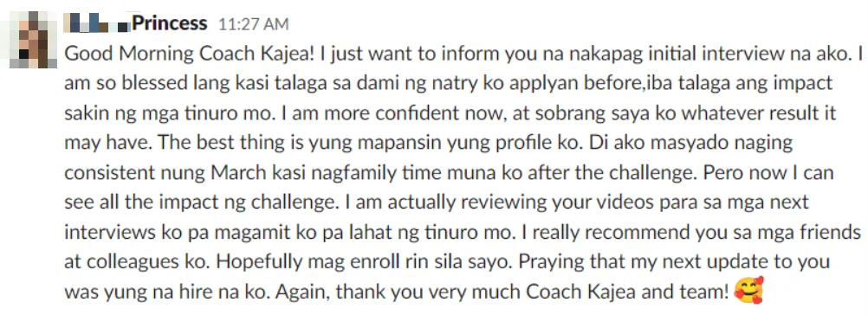Click the word 'colleagues' in the message
Screen dimensions: 868x315
click(x=140, y=262)
